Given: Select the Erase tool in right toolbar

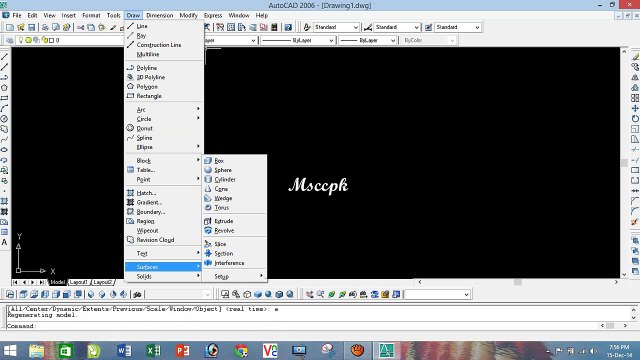Looking at the screenshot, I should 635,57.
